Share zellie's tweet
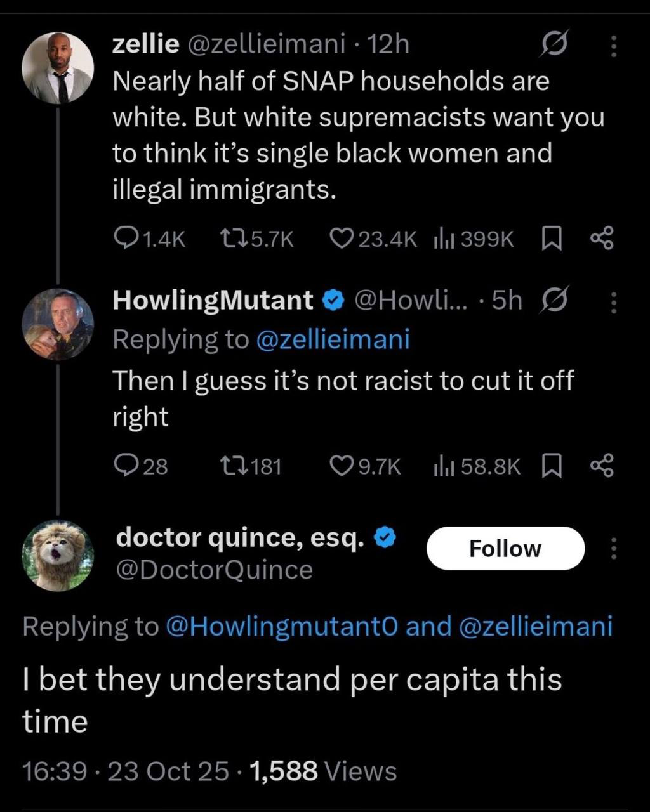This screenshot has width=650, height=812. click(x=602, y=239)
